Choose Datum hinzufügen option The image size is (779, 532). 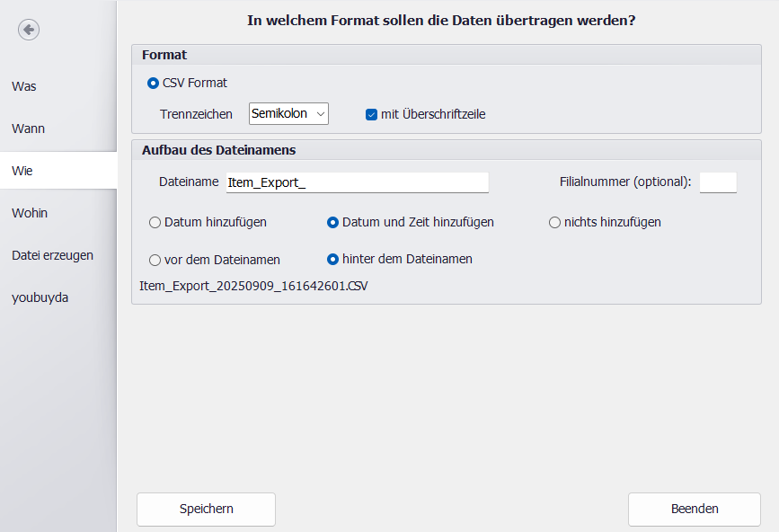[155, 222]
